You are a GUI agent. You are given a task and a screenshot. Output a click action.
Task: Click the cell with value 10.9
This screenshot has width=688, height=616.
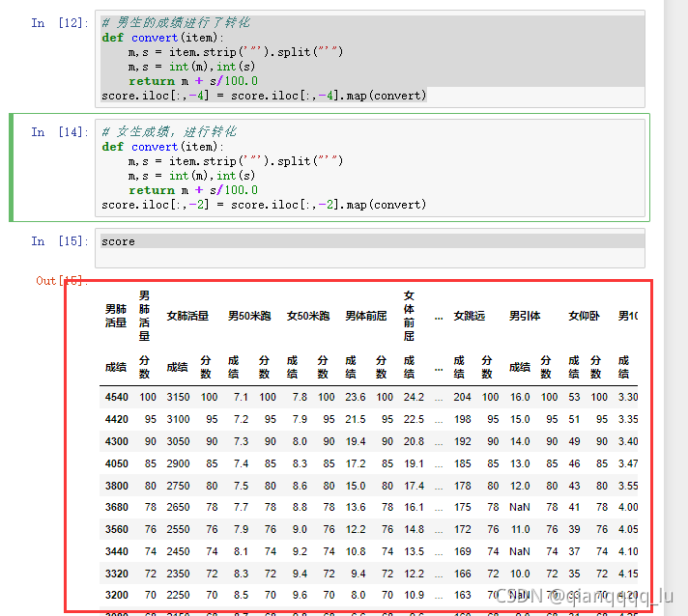tap(414, 596)
